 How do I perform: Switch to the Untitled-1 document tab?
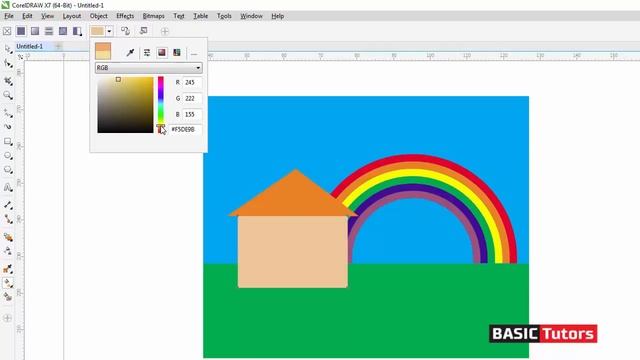[29, 47]
